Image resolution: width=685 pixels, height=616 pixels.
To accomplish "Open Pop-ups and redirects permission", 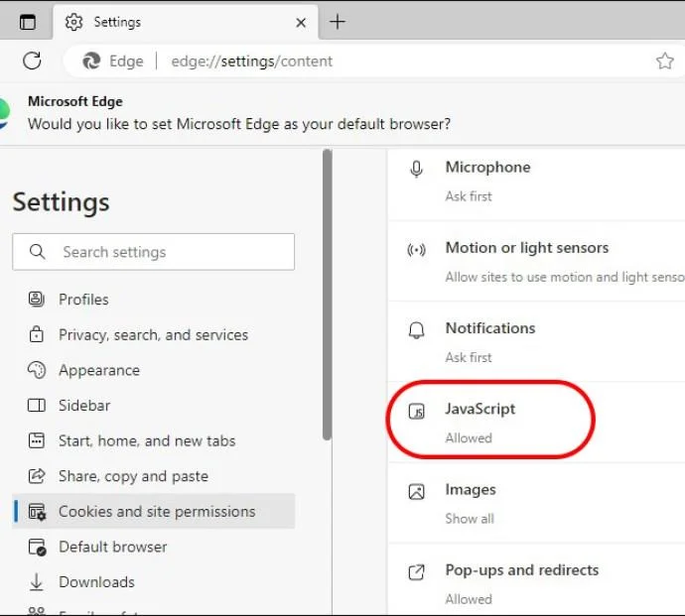I will [536, 580].
